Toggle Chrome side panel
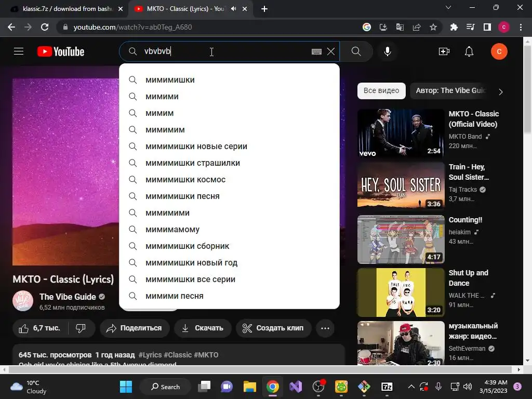The image size is (532, 399). (x=487, y=27)
